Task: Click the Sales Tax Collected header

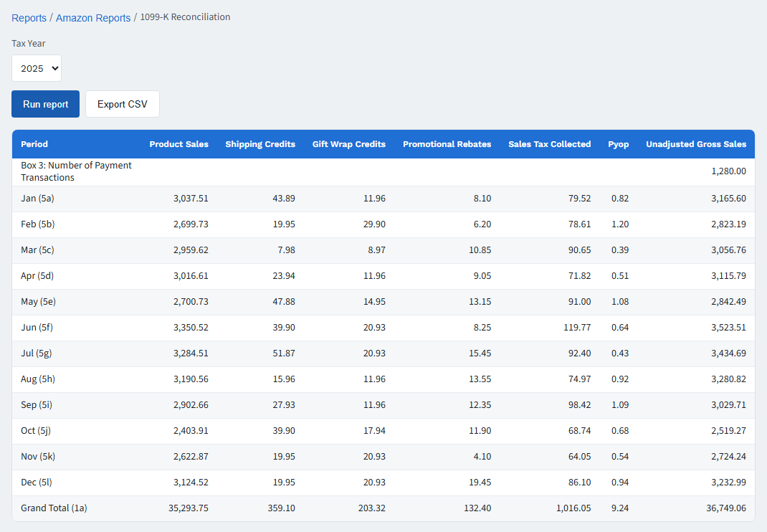Action: (x=549, y=144)
